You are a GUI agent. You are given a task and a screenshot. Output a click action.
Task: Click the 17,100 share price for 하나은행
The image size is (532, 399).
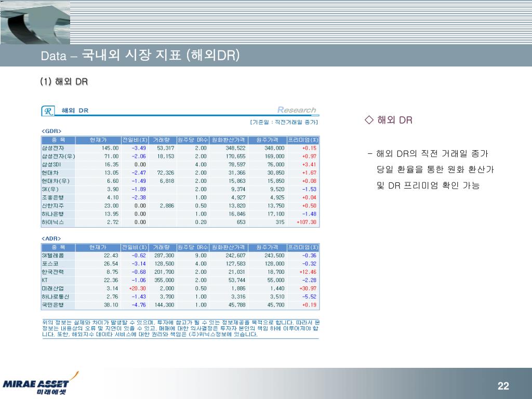(x=276, y=214)
